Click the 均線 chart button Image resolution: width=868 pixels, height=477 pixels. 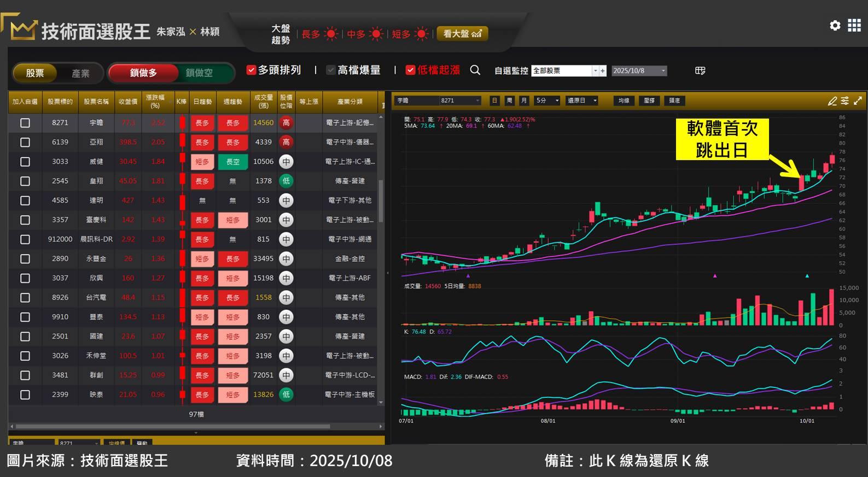pyautogui.click(x=624, y=101)
